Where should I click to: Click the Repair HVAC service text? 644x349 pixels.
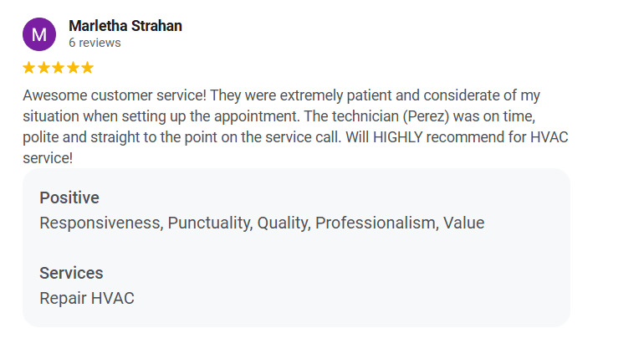(87, 299)
